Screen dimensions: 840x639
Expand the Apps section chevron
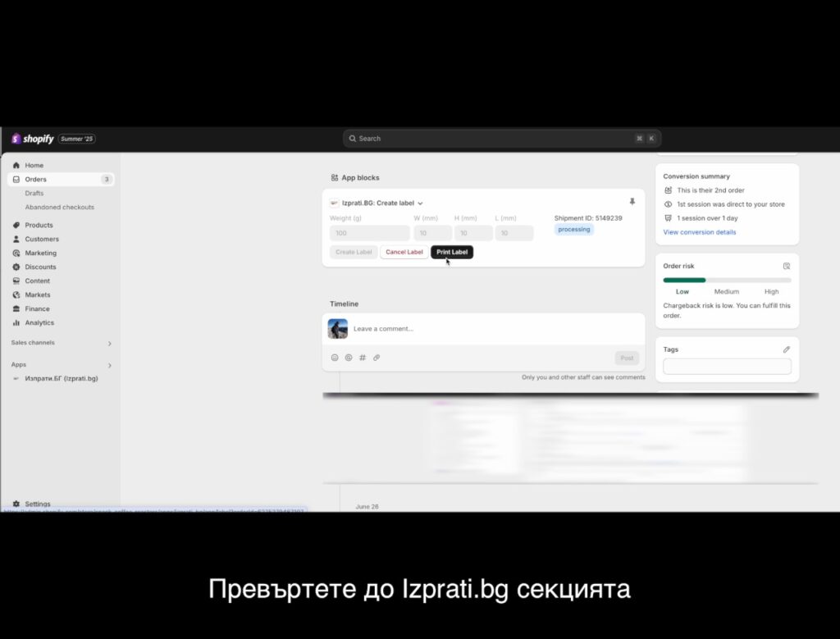(109, 366)
